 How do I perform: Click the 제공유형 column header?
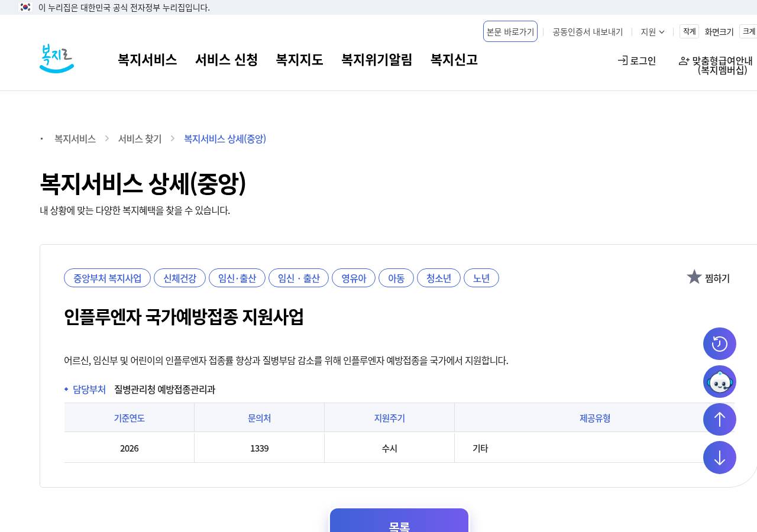tap(595, 418)
